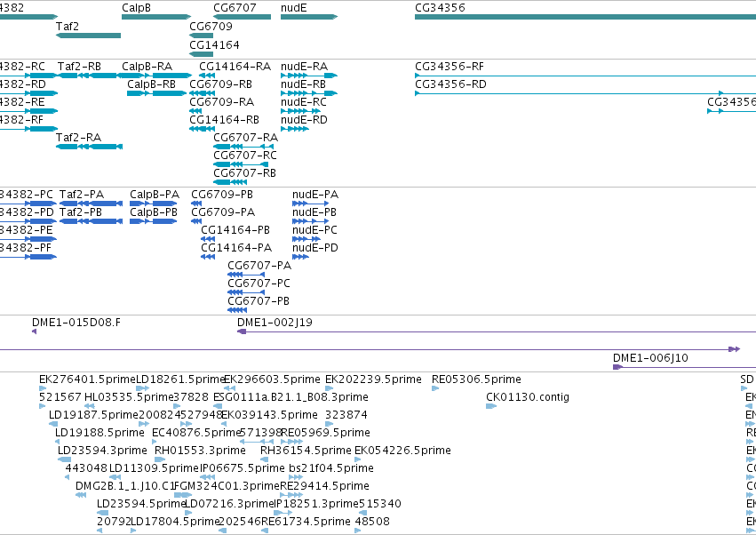
Task: Select transcript CG6709-RA
Action: [x=195, y=111]
